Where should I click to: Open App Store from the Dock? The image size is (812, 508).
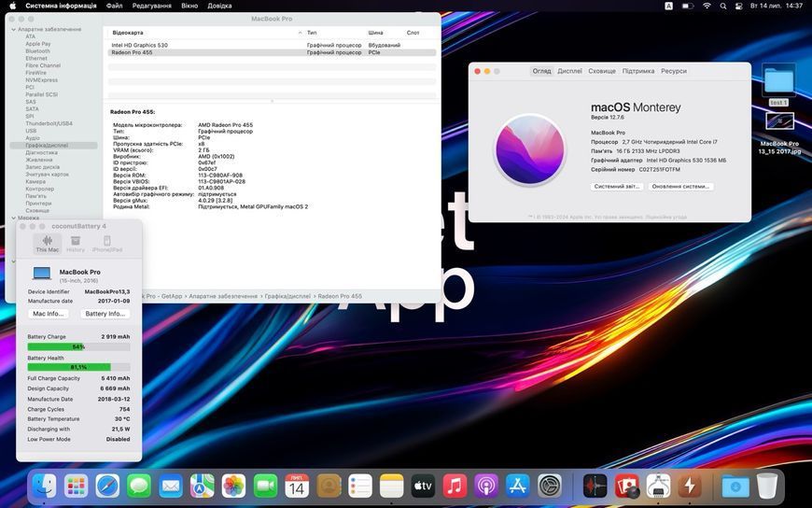(x=518, y=487)
